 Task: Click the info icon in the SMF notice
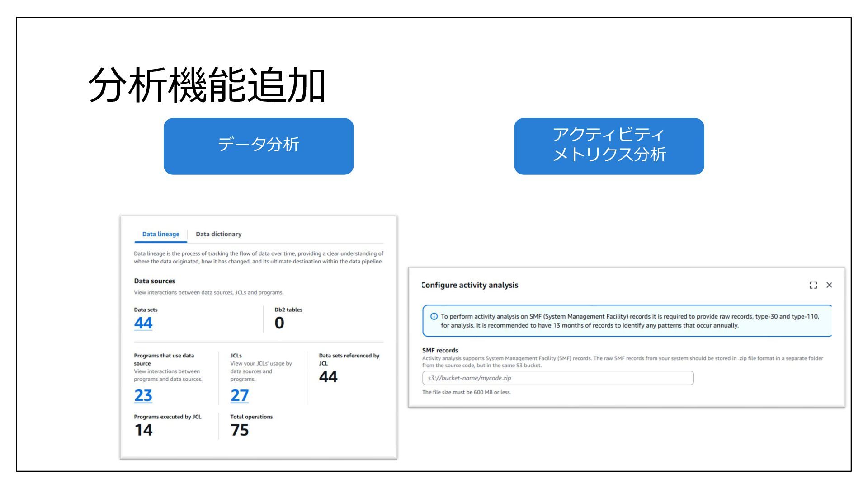[x=434, y=316]
